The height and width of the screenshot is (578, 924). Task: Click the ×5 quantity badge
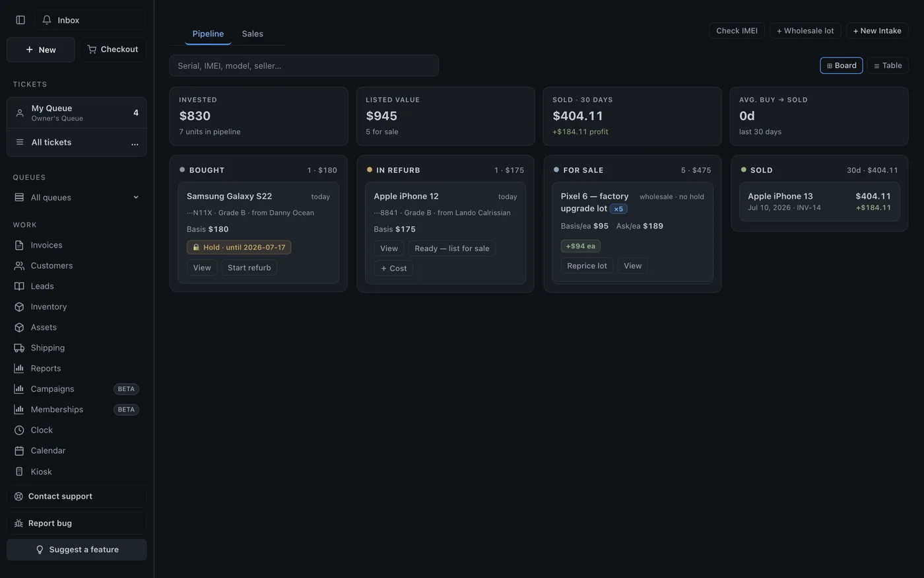618,209
